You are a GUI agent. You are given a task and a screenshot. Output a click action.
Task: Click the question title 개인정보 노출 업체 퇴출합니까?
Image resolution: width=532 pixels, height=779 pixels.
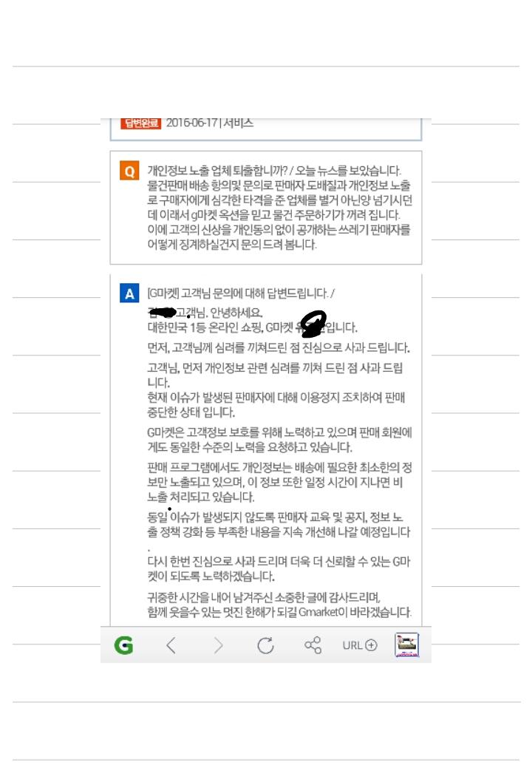pos(217,171)
